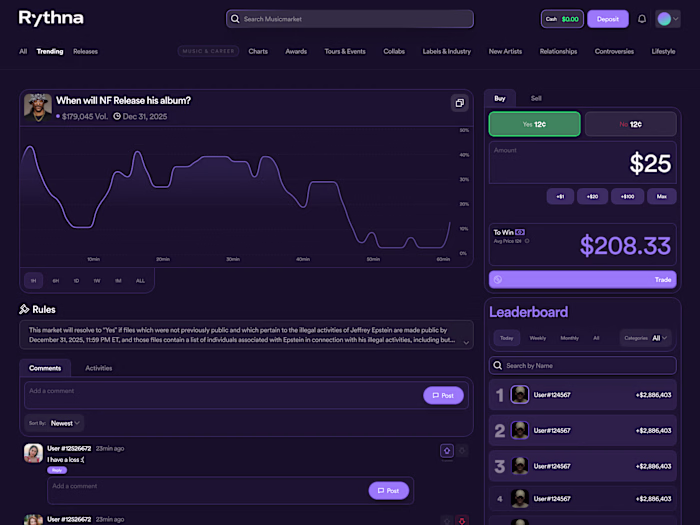
Task: Set chart range to 1H
Action: click(x=33, y=281)
